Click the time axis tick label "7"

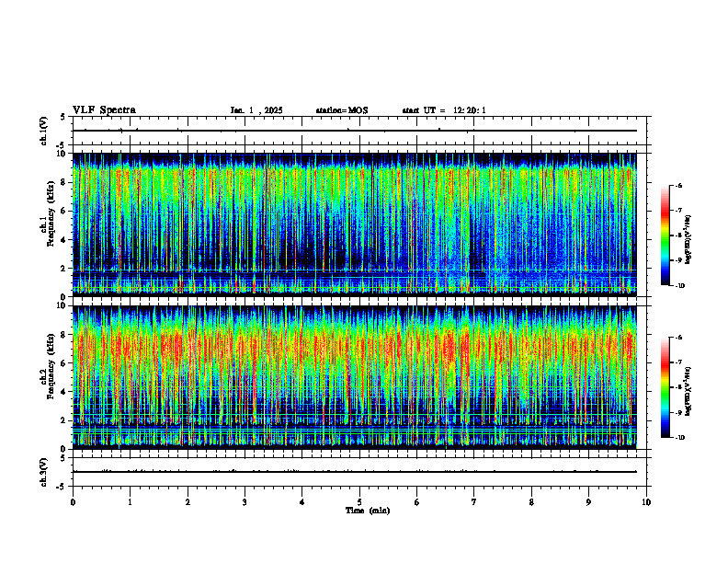474,502
